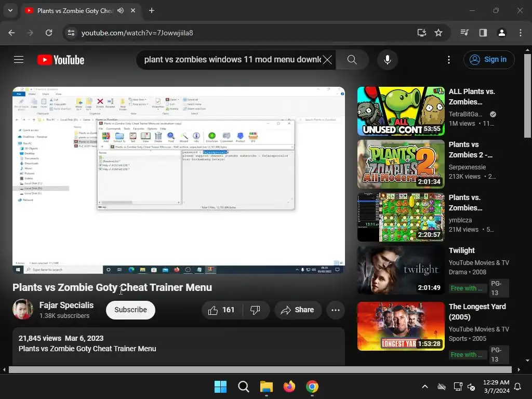View site information icon in address bar
This screenshot has height=399, width=532.
[x=71, y=33]
